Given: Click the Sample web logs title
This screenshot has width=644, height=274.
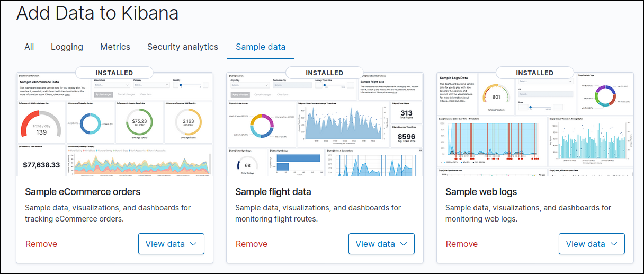Looking at the screenshot, I should 481,191.
